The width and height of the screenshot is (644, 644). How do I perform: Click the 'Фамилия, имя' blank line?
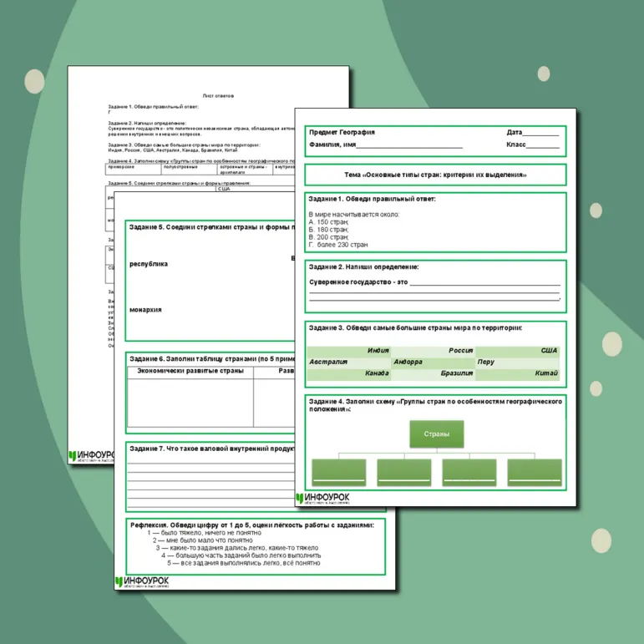click(409, 146)
